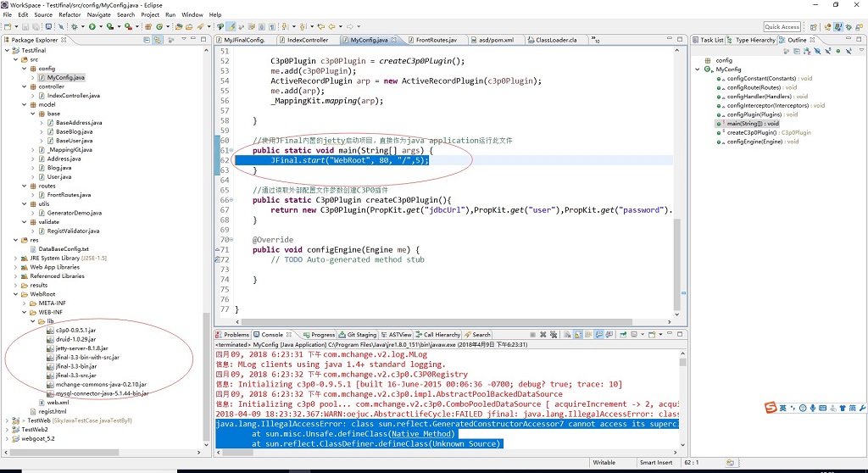868x473 pixels.
Task: Collapse MyConfig class in Outline
Action: point(698,70)
